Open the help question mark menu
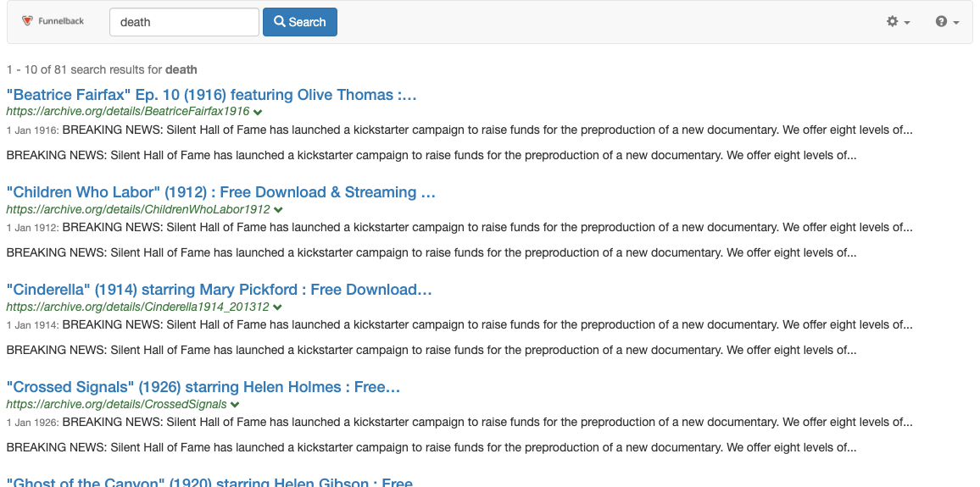980x487 pixels. click(x=941, y=22)
